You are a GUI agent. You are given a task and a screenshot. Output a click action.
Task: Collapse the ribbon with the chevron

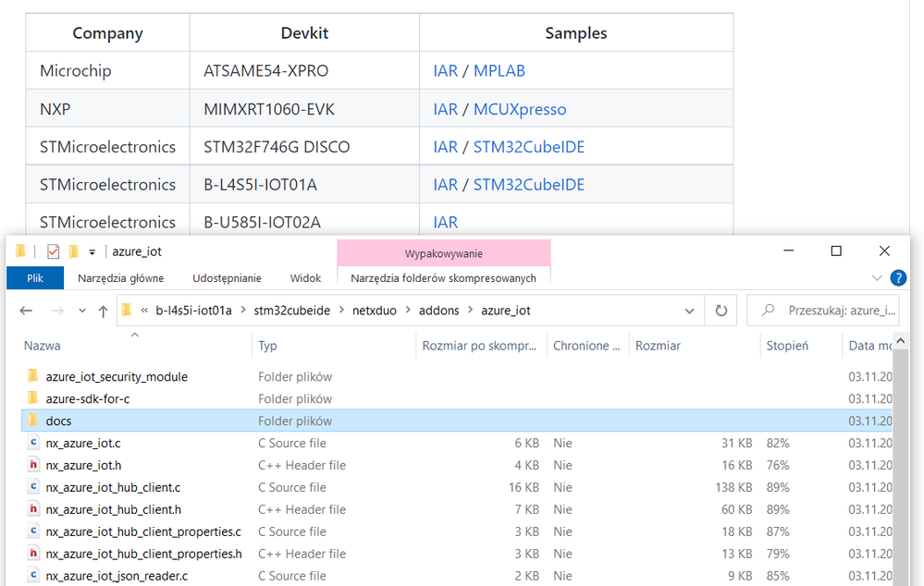[877, 278]
